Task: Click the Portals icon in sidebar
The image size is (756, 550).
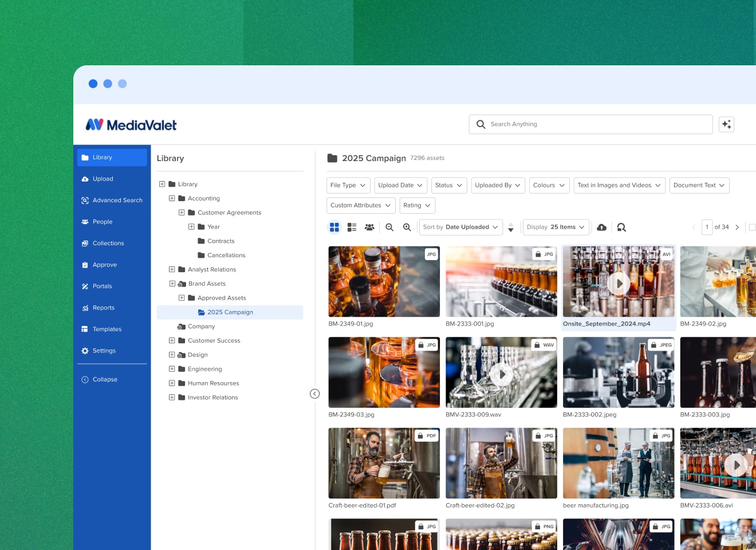Action: [x=85, y=286]
